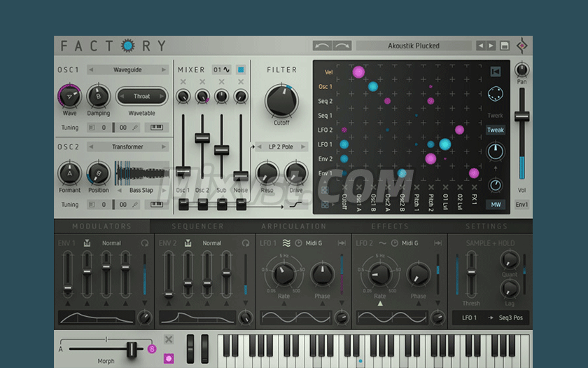Click the diamond logo icon at top right
Viewport: 588px width, 368px height.
tap(522, 46)
